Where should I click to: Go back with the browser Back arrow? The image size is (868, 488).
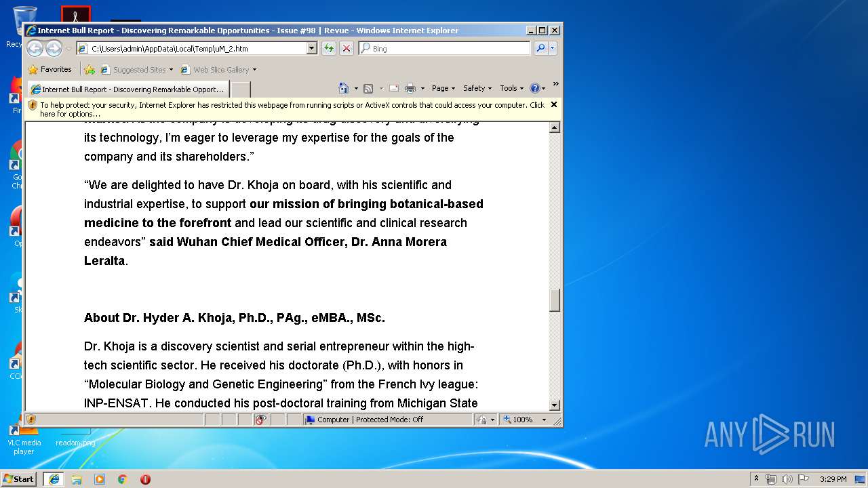click(x=35, y=48)
